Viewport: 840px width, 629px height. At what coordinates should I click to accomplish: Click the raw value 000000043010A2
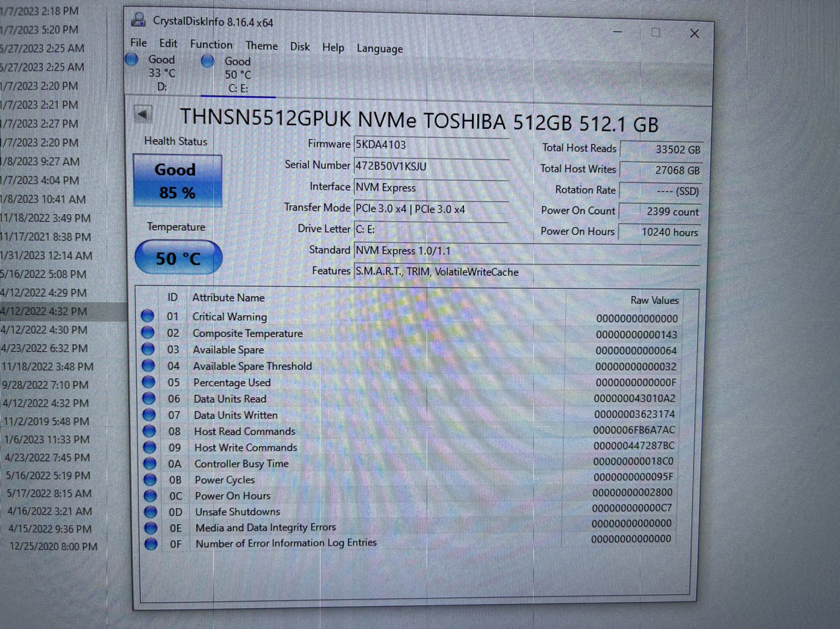tap(635, 398)
